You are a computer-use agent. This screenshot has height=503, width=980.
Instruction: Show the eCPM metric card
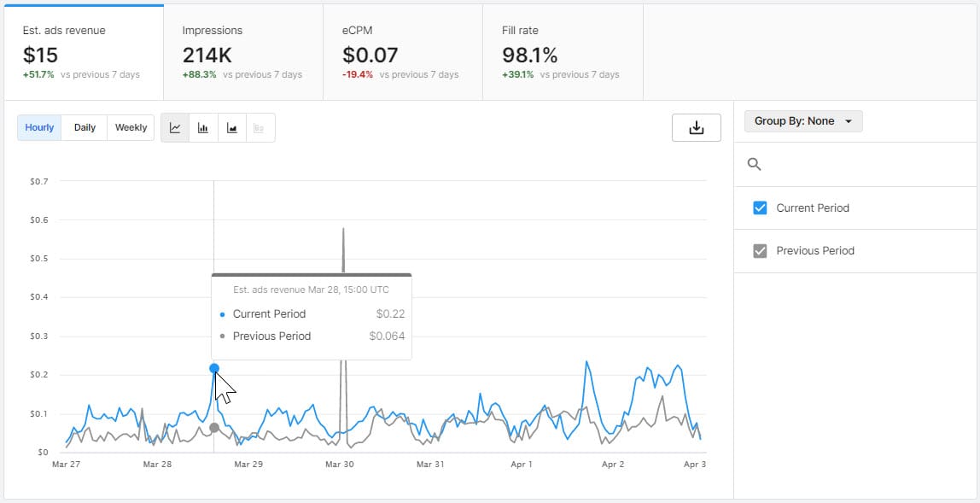click(x=402, y=53)
